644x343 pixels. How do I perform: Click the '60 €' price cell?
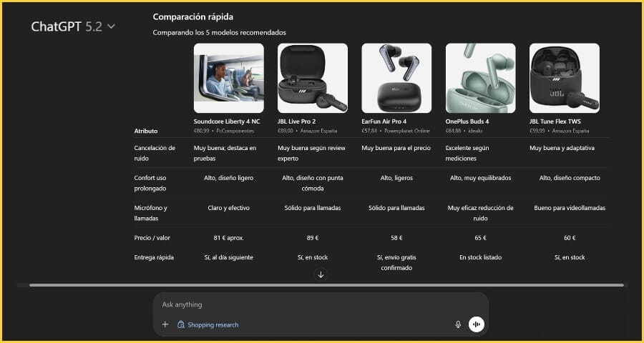point(570,238)
